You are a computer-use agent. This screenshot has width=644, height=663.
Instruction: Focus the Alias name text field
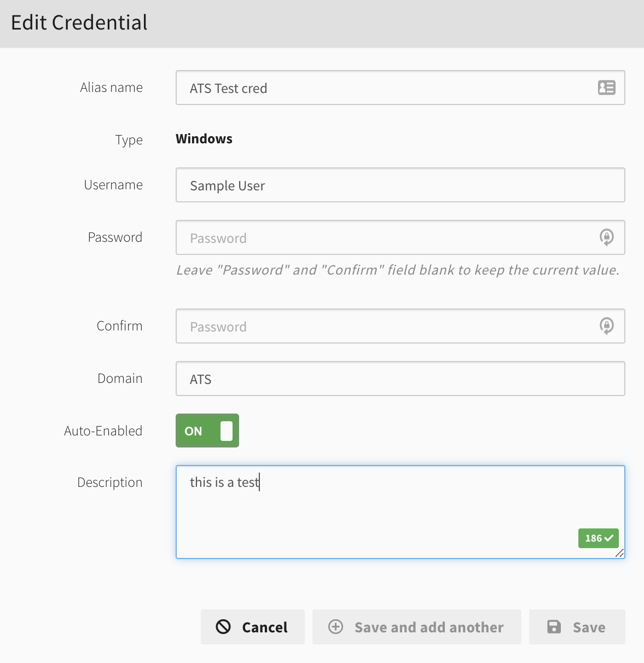tap(383, 88)
